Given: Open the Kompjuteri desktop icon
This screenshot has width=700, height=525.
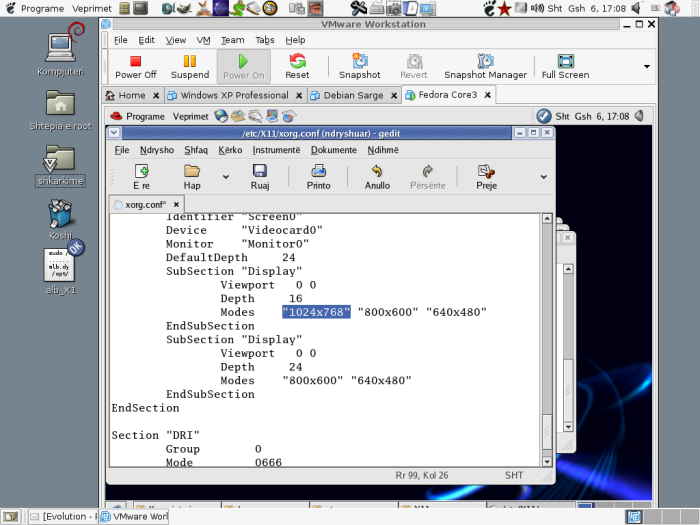Looking at the screenshot, I should (x=61, y=50).
